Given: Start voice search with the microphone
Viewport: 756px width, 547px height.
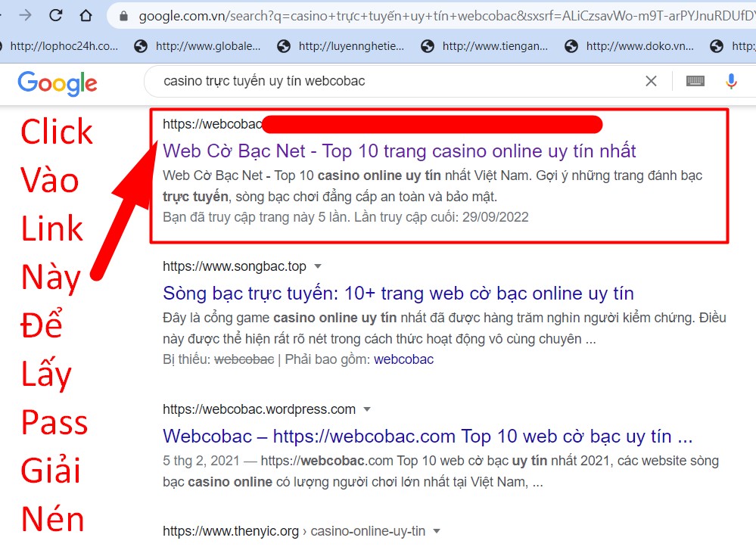Looking at the screenshot, I should tap(731, 81).
